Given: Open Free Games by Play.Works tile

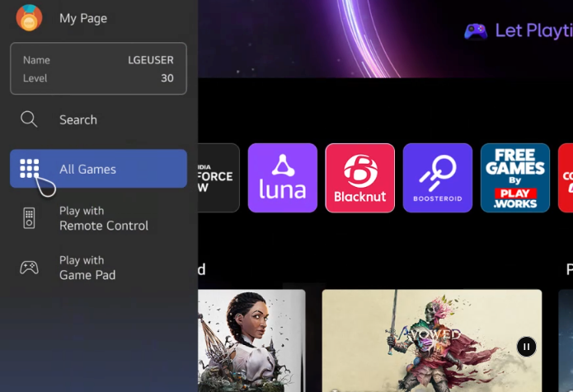Looking at the screenshot, I should click(x=515, y=178).
